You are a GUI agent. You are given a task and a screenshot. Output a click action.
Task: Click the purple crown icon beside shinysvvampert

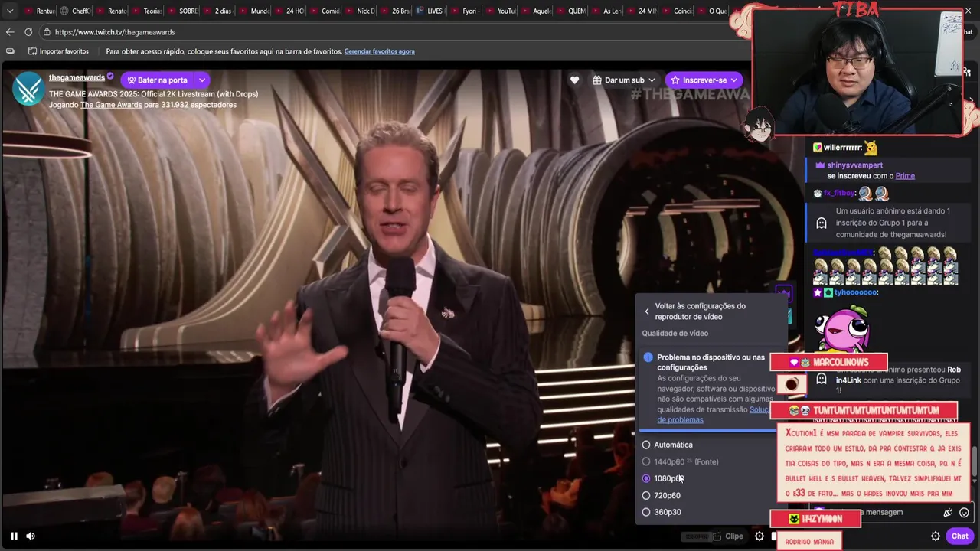820,165
